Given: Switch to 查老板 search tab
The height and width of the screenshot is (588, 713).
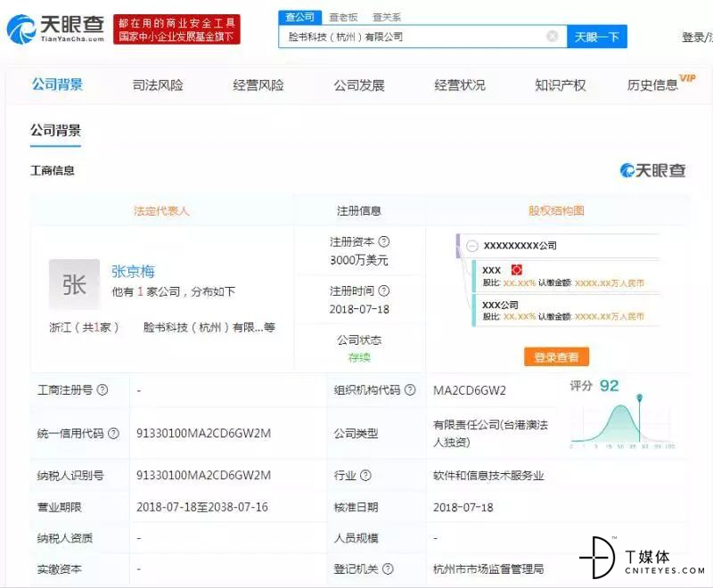Looking at the screenshot, I should [343, 17].
